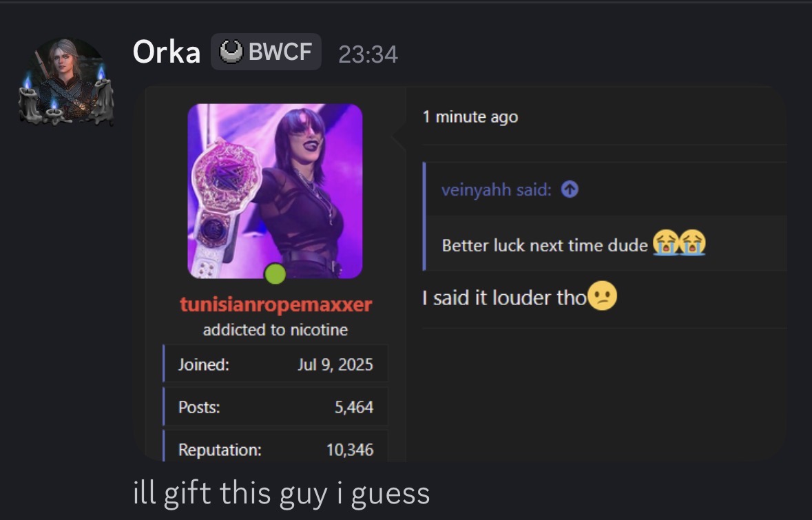
Task: Open the tunisianropemaxxer profile picture
Action: pyautogui.click(x=275, y=191)
